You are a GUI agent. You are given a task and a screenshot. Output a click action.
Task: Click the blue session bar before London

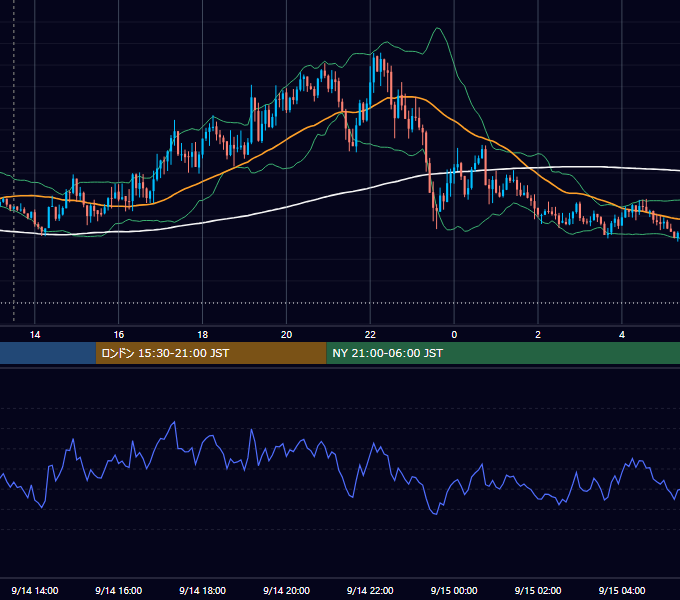pos(48,353)
